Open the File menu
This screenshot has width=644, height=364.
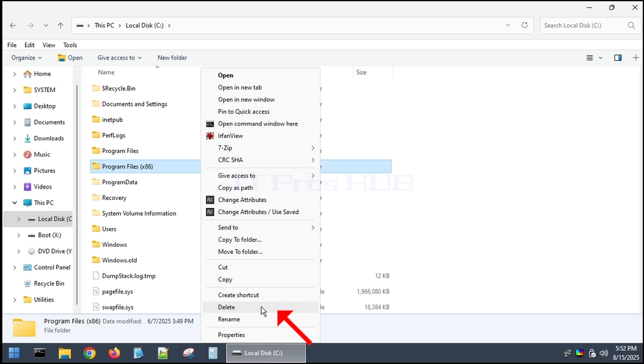12,44
